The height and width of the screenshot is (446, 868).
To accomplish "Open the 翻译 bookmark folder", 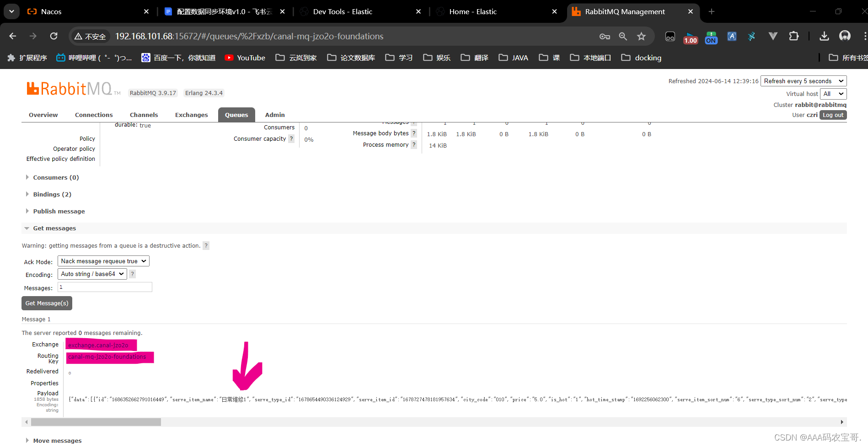I will [475, 58].
